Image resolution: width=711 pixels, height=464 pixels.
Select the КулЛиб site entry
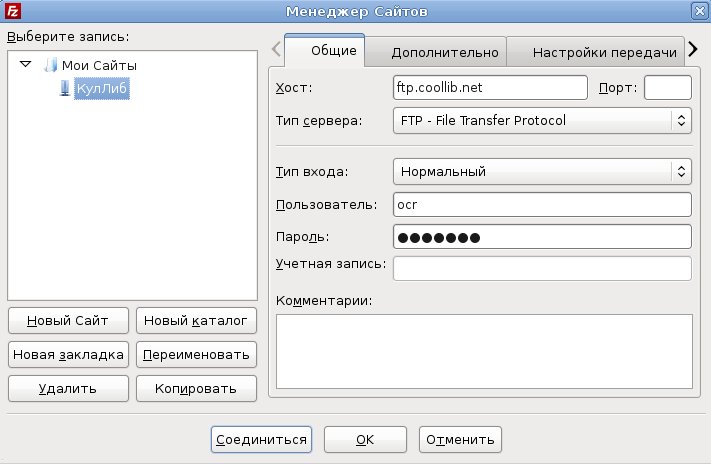[x=102, y=90]
